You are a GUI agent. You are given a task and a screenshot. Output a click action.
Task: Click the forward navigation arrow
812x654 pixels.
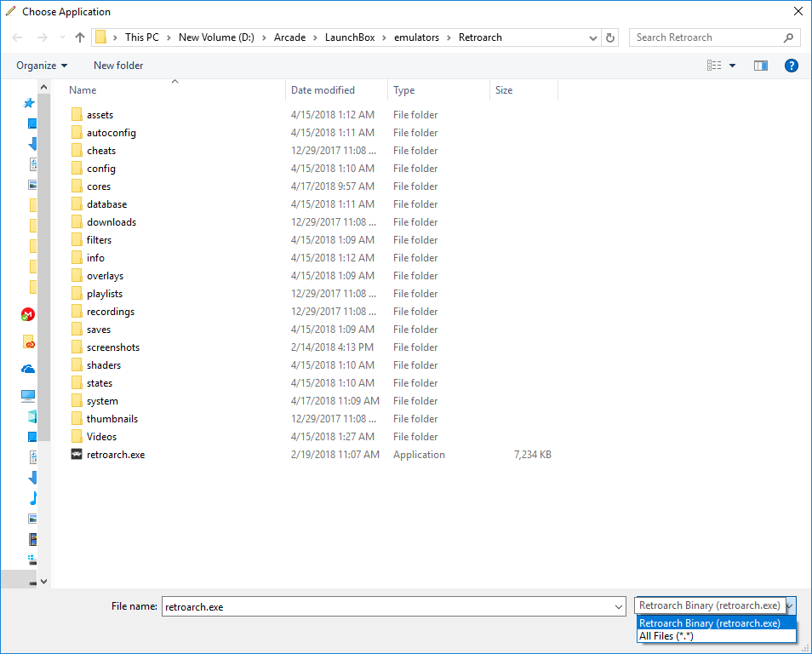[x=43, y=37]
